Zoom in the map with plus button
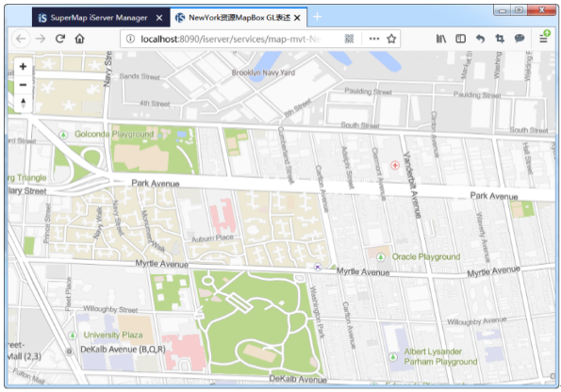561x392 pixels. (23, 67)
